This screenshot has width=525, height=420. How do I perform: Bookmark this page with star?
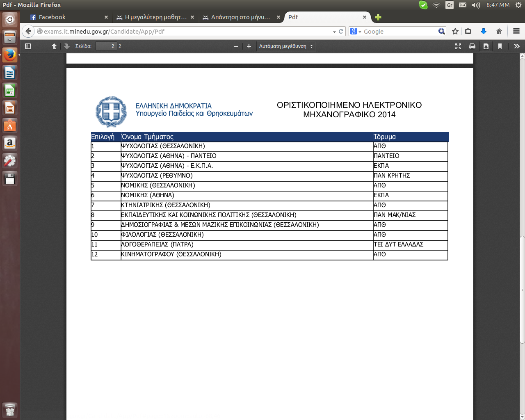point(455,31)
